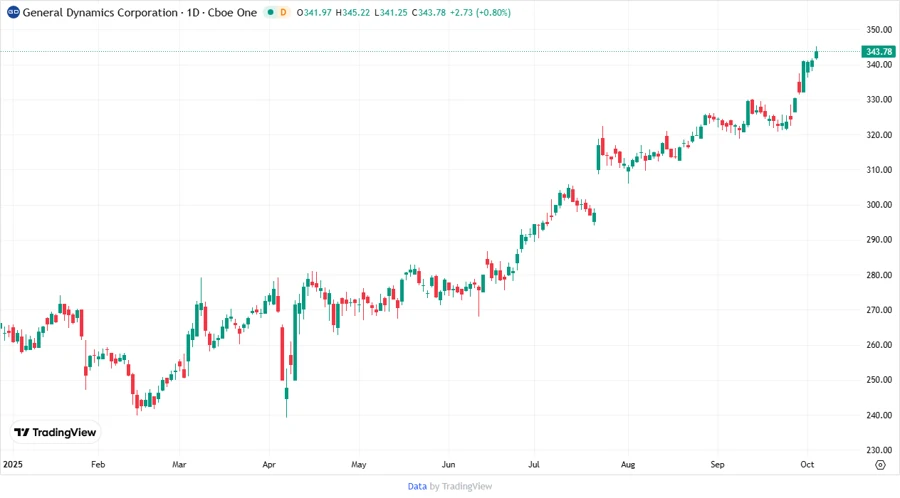Click the General Dynamics Corporation symbol title
900x498 pixels.
[138, 12]
